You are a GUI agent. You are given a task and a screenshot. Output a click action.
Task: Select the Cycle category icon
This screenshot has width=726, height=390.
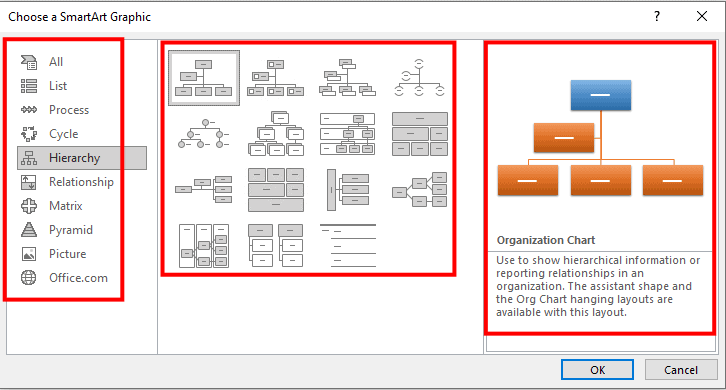[x=29, y=134]
